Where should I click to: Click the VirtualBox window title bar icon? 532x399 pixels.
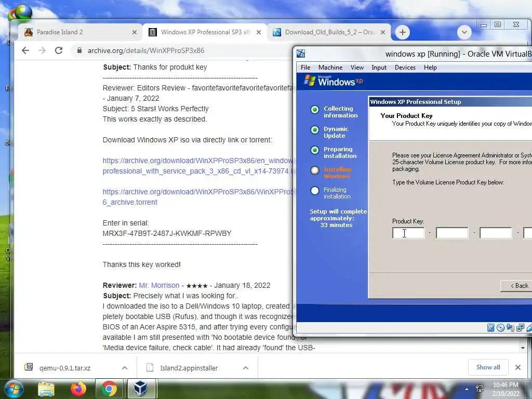(301, 54)
